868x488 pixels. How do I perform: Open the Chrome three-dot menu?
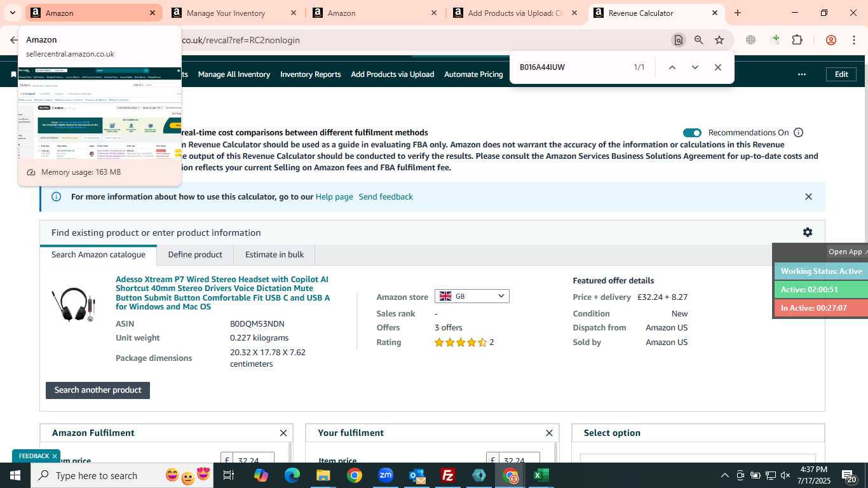click(x=854, y=40)
